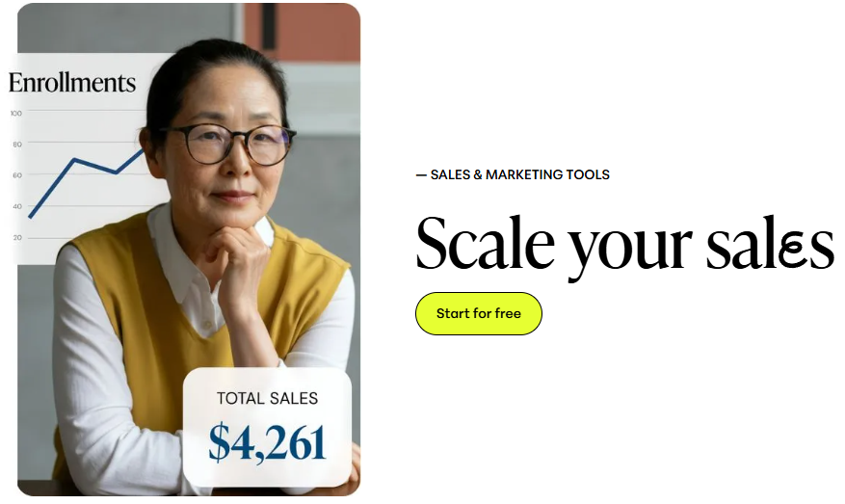
Task: Click the Start for free button
Action: click(x=478, y=313)
